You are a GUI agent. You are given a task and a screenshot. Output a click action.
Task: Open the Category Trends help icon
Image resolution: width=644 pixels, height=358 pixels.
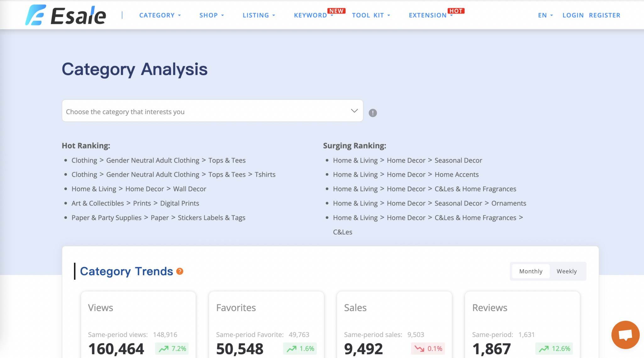[x=179, y=271]
